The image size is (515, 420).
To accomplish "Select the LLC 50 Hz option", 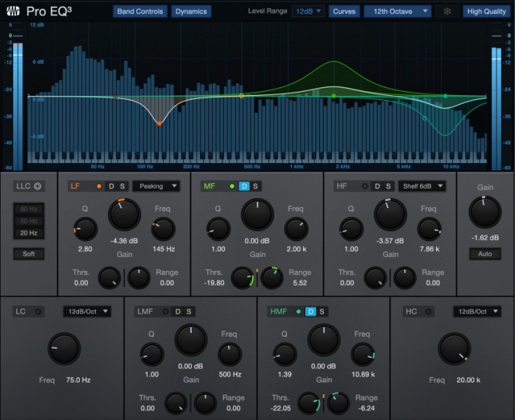I will (29, 220).
